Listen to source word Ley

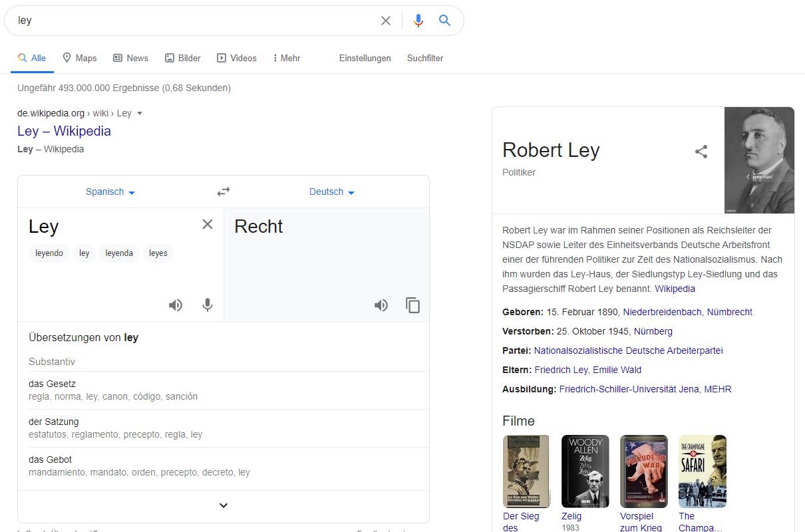(x=176, y=305)
